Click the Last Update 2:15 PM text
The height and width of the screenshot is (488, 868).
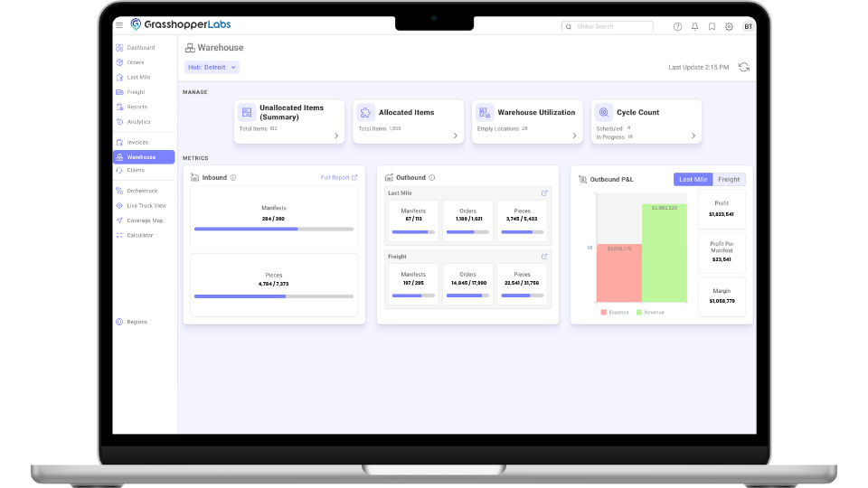click(699, 67)
